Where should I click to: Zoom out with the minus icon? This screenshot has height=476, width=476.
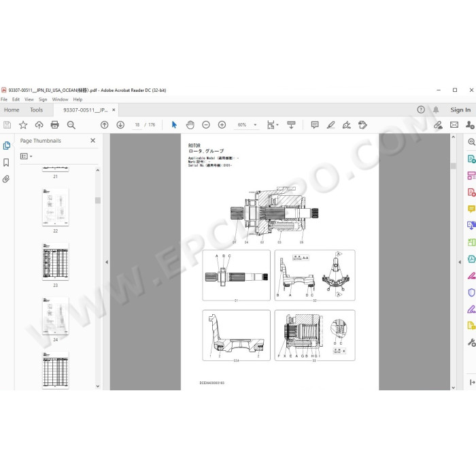[206, 124]
